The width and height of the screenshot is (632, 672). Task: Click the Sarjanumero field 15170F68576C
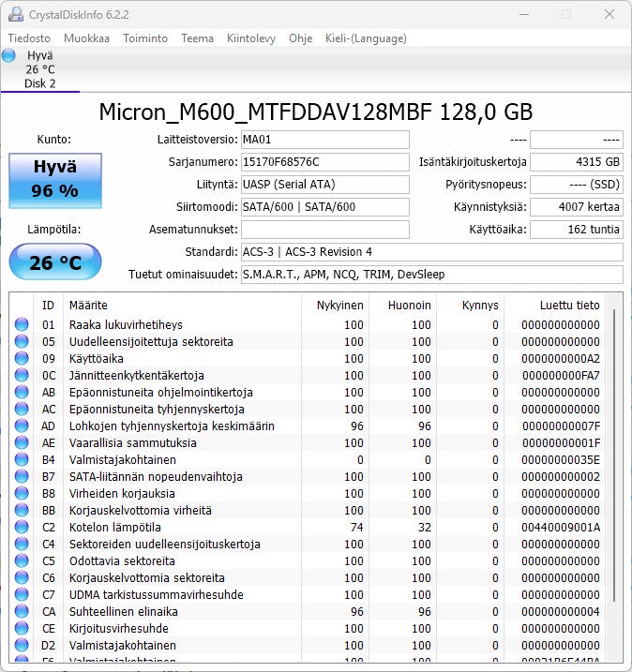(325, 162)
